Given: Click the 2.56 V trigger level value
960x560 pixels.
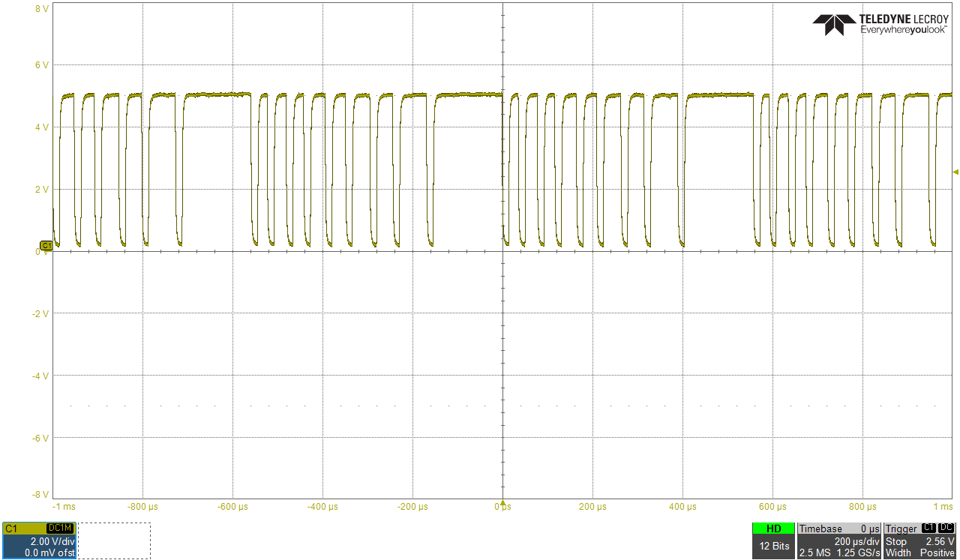Looking at the screenshot, I should 940,541.
